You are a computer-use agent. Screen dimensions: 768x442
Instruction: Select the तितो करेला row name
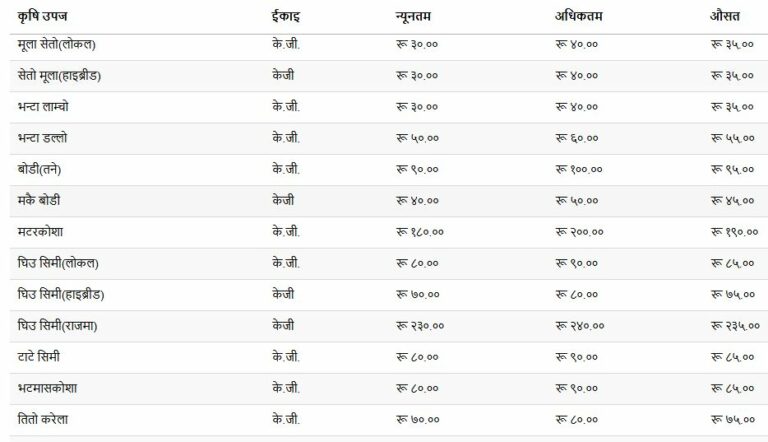[x=43, y=419]
